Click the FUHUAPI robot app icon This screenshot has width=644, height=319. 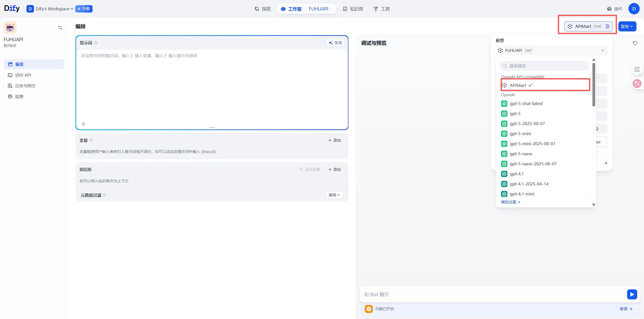10,28
